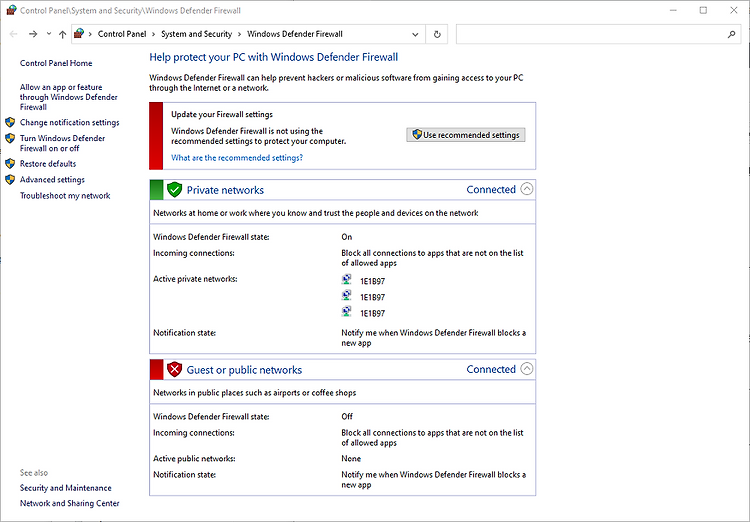Open Network and Sharing Center
This screenshot has width=750, height=522.
69,503
